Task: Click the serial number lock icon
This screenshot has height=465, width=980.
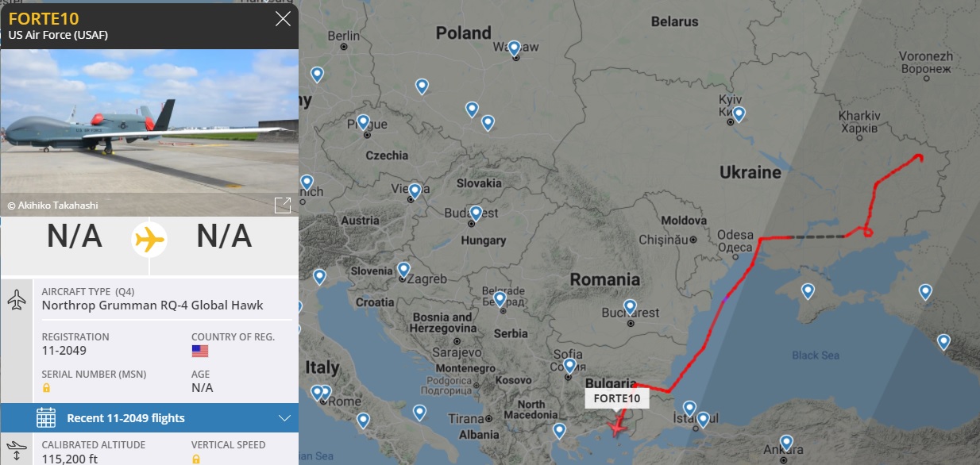Action: pyautogui.click(x=46, y=388)
